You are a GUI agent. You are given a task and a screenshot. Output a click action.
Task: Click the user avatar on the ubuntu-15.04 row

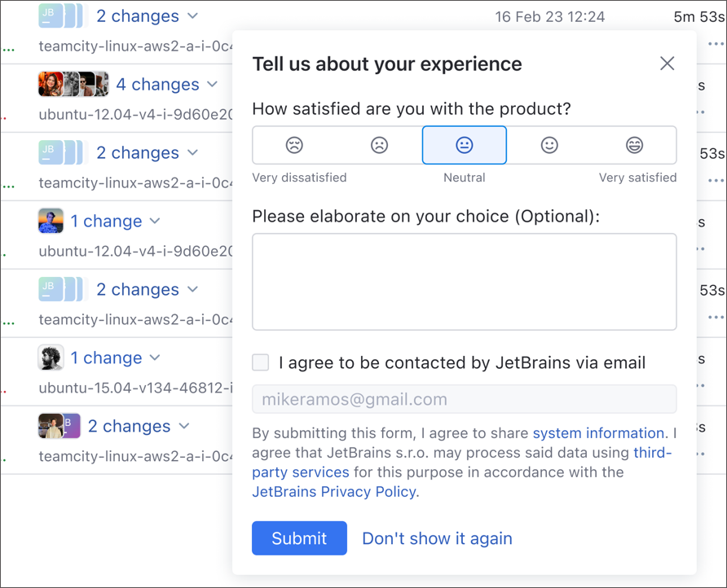point(51,358)
